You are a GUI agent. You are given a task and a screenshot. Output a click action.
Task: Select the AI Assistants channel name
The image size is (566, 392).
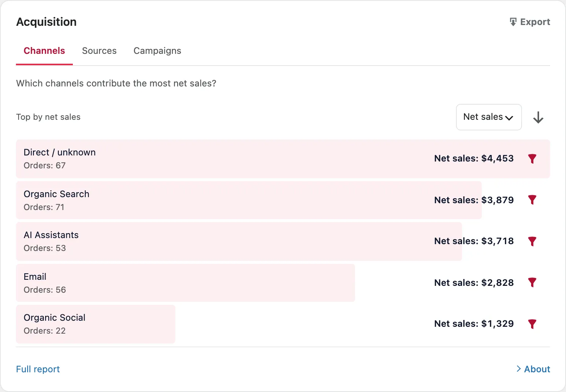click(51, 235)
